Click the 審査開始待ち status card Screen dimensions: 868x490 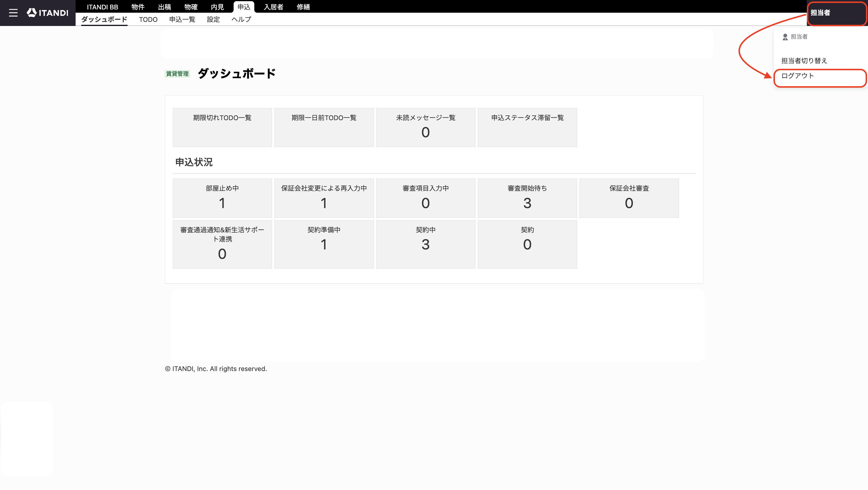527,198
